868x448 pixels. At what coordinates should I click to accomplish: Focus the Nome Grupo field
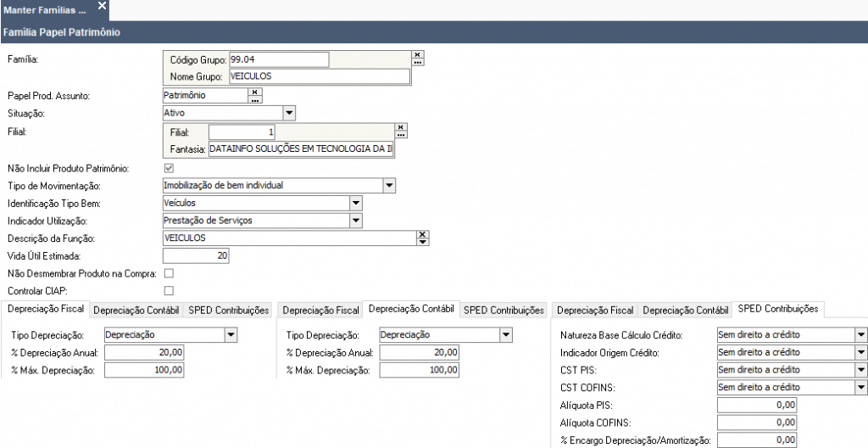(x=320, y=76)
